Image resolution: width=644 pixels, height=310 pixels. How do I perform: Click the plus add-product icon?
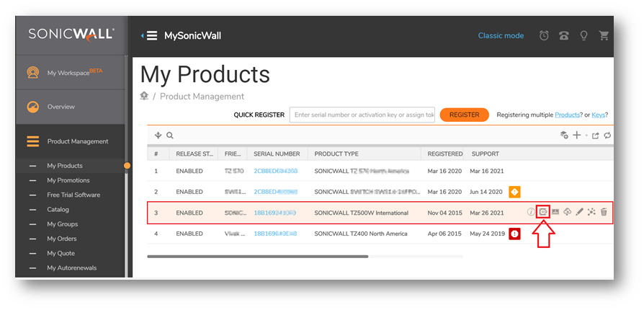pos(576,136)
